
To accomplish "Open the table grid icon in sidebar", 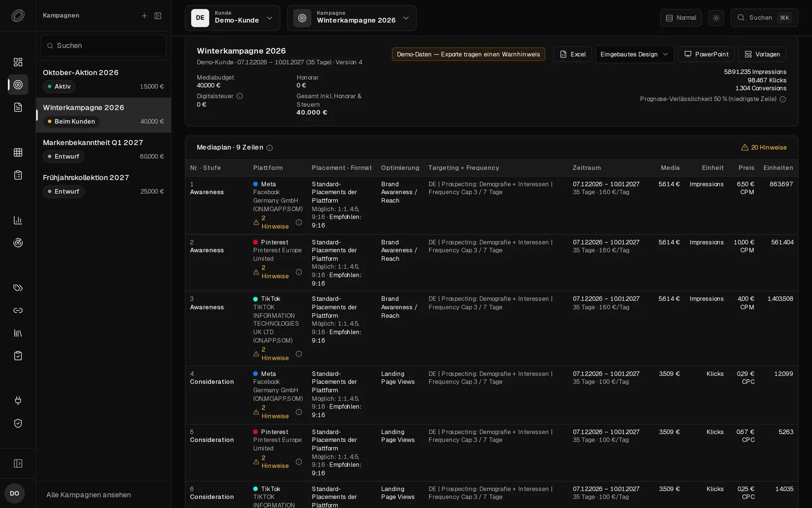I will pyautogui.click(x=18, y=152).
